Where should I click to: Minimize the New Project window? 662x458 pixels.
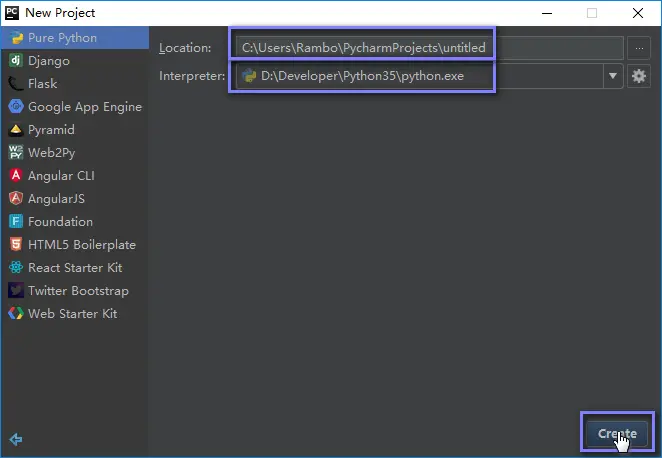(547, 13)
